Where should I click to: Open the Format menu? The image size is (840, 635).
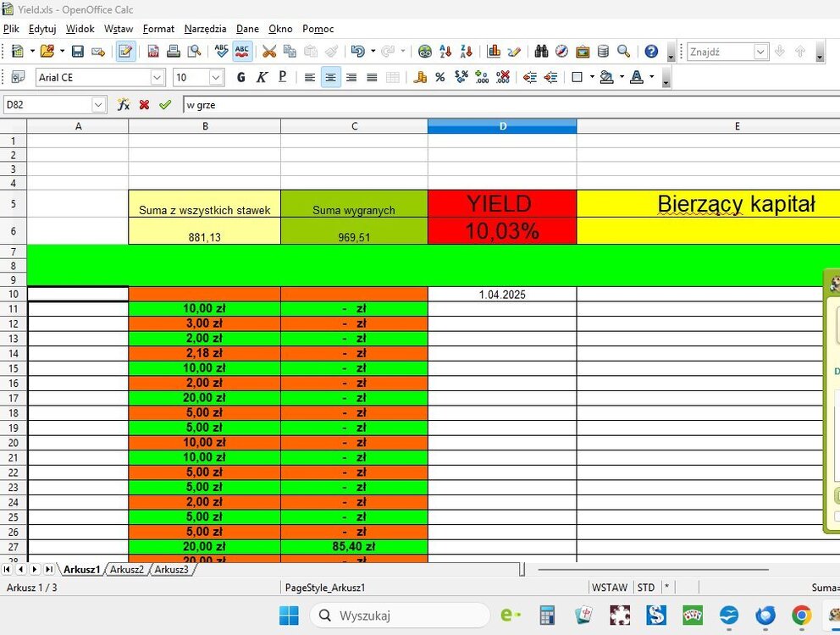pyautogui.click(x=158, y=29)
